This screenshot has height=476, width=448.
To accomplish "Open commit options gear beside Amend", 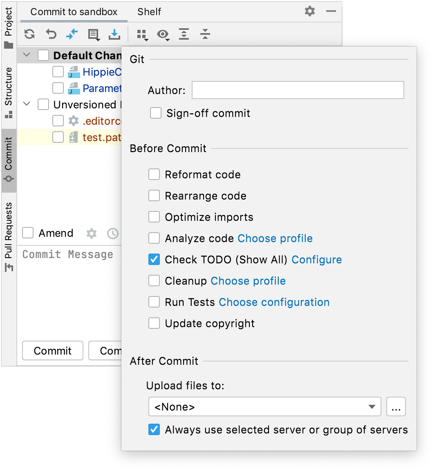I will coord(92,234).
